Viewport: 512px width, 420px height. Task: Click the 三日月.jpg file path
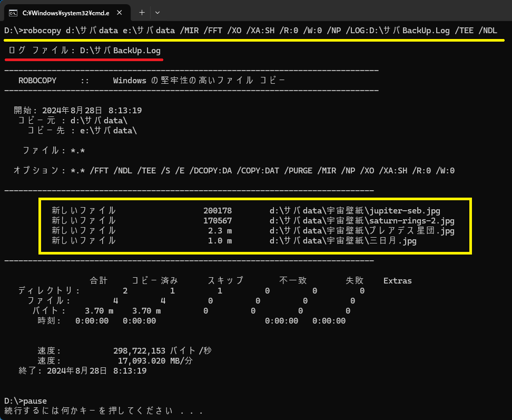[343, 241]
